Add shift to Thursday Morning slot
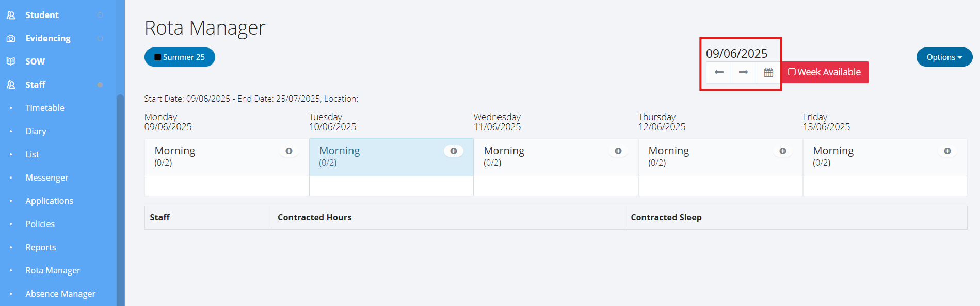 coord(783,151)
